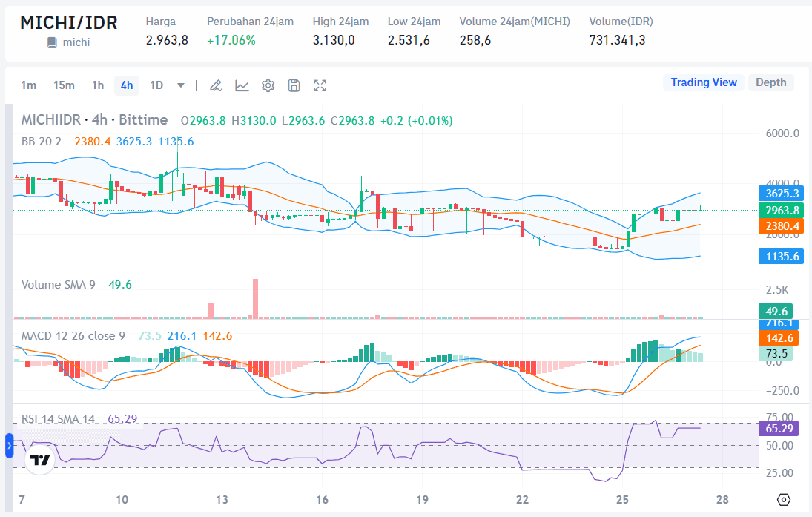The width and height of the screenshot is (812, 517).
Task: Open the time axis settings hexagon icon
Action: (x=785, y=499)
